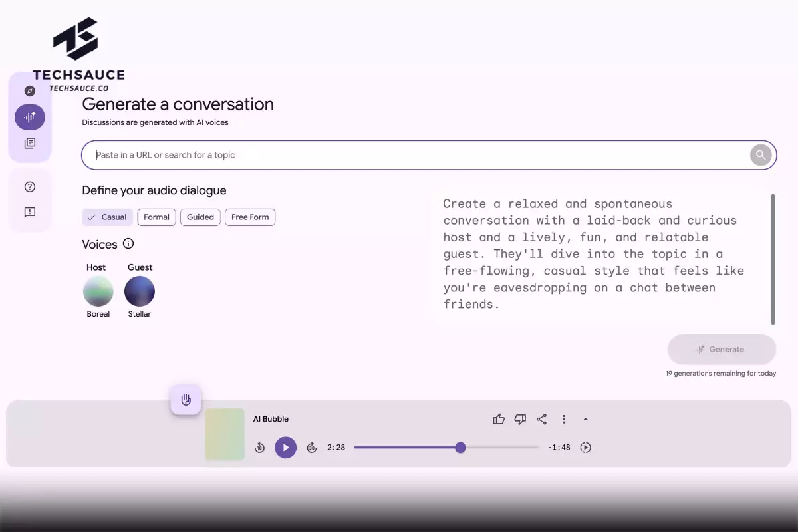798x532 pixels.
Task: Select the Free Form dialogue style
Action: 250,217
